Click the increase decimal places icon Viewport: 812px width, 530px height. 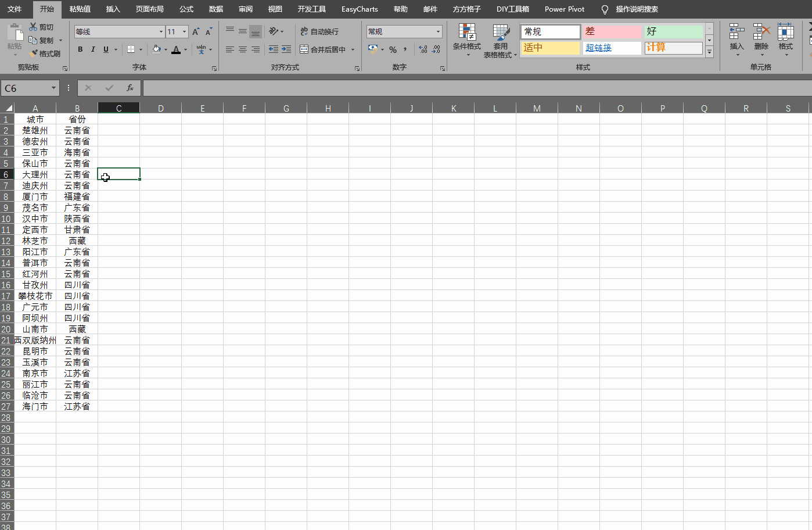[x=423, y=49]
